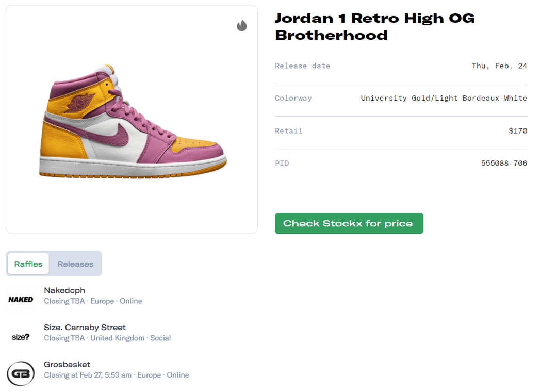Open Size. Carnaby Street raffle
The height and width of the screenshot is (392, 557).
[x=85, y=328]
